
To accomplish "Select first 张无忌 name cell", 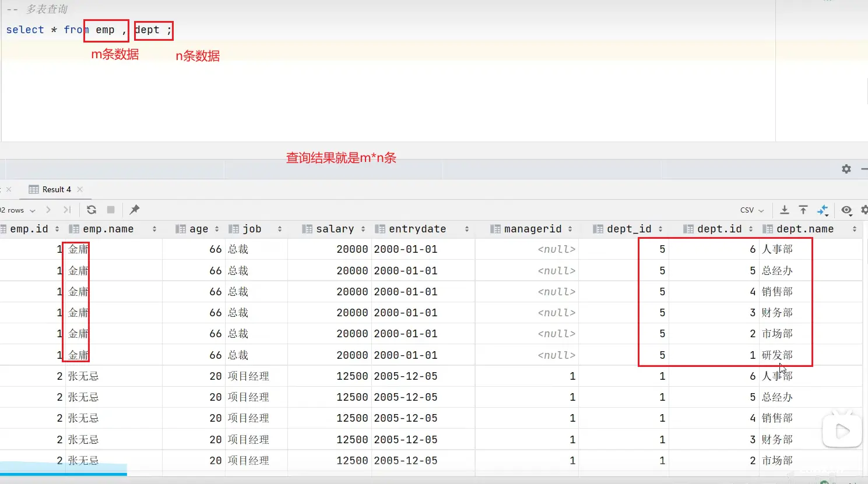I will tap(83, 376).
